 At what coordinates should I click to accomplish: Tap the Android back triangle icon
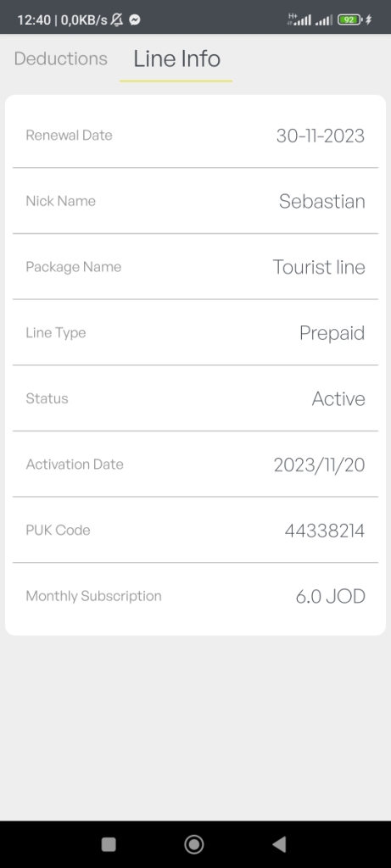click(280, 844)
